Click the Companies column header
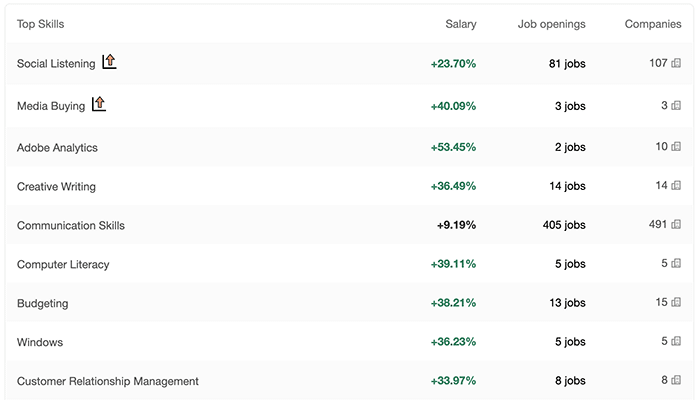The height and width of the screenshot is (400, 700). [653, 24]
